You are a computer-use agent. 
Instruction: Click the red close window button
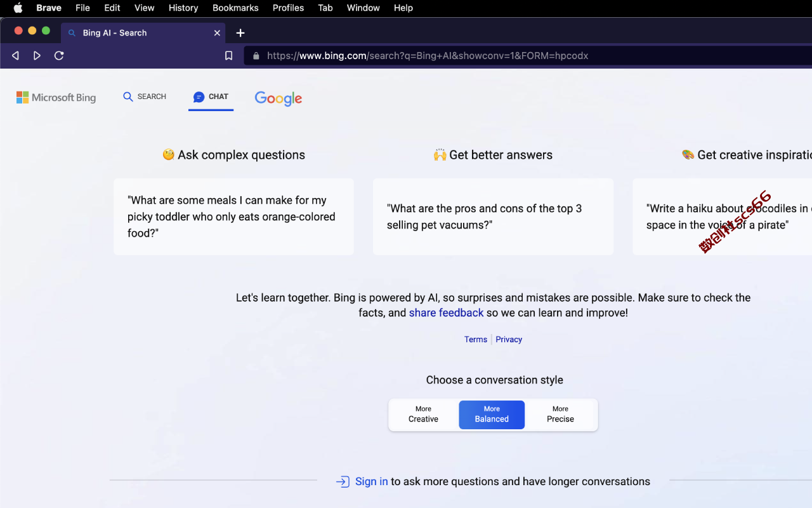coord(18,30)
